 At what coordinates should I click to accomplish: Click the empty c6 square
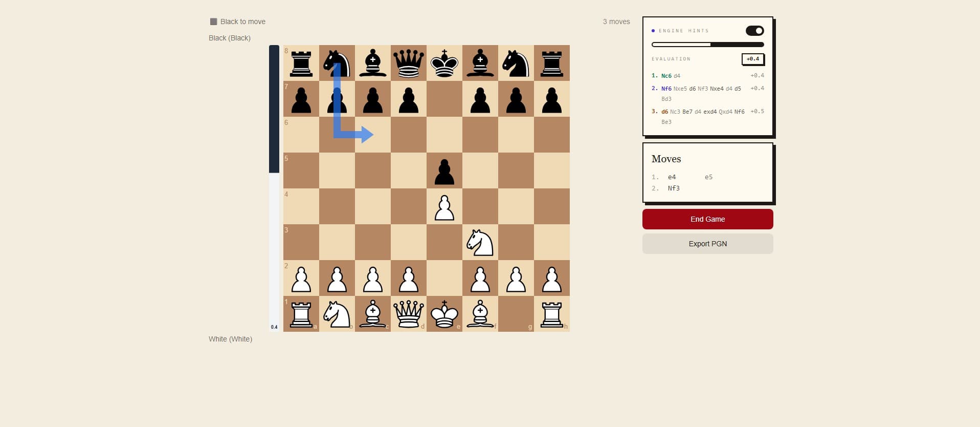click(x=373, y=135)
